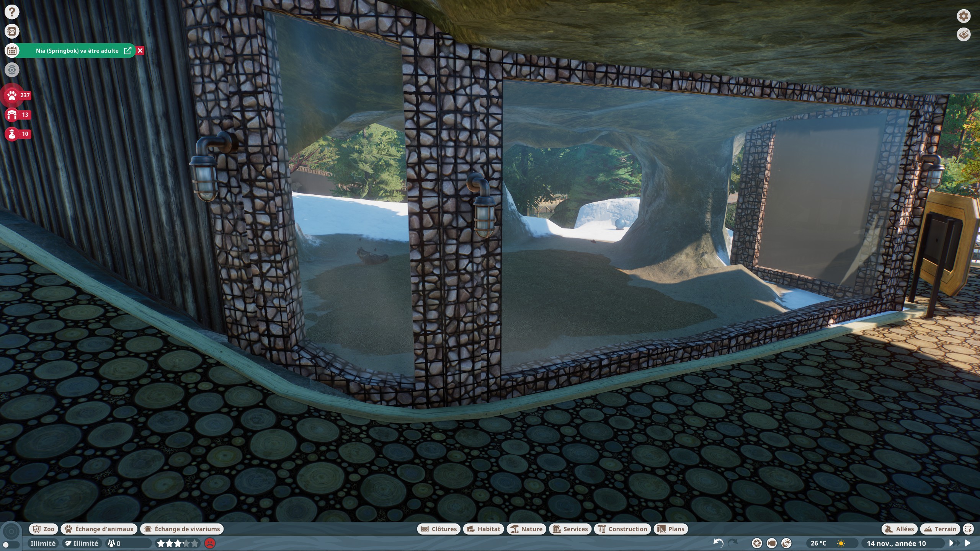
Task: Open the Zoo overview menu
Action: coord(44,529)
